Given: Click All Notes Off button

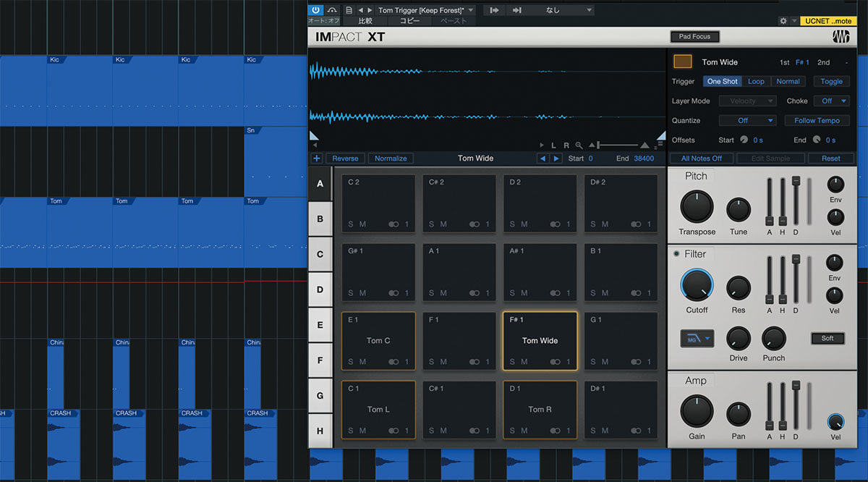Looking at the screenshot, I should 702,158.
